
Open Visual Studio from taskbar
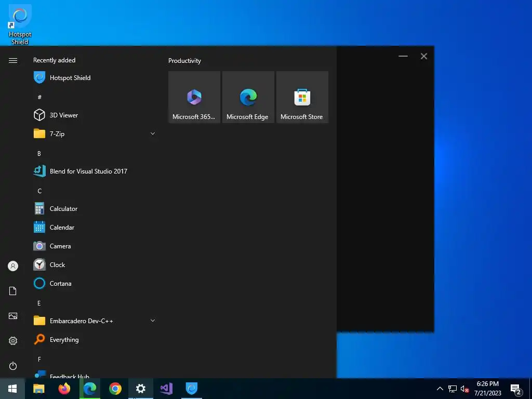(x=166, y=389)
